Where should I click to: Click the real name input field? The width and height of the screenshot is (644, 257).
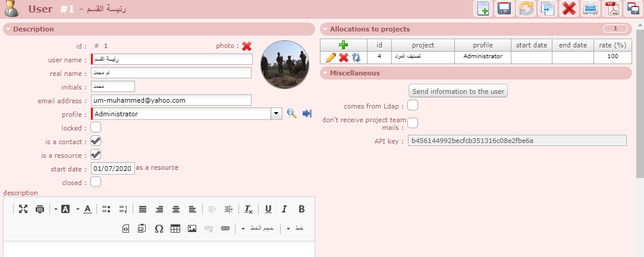pos(171,73)
